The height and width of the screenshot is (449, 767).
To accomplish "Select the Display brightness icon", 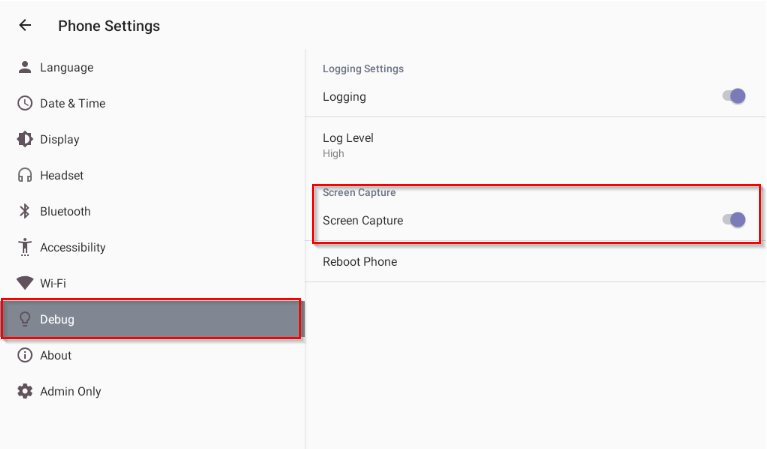I will [x=25, y=139].
